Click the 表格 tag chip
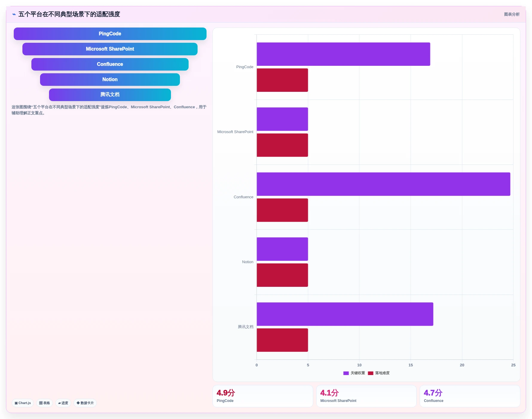This screenshot has height=419, width=532. point(45,403)
